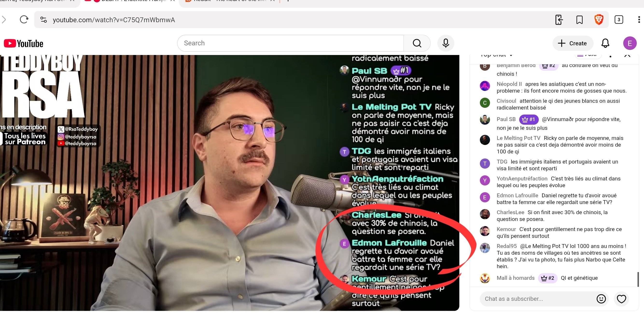Image resolution: width=644 pixels, height=315 pixels.
Task: Click the YouTube home logo
Action: pos(23,43)
